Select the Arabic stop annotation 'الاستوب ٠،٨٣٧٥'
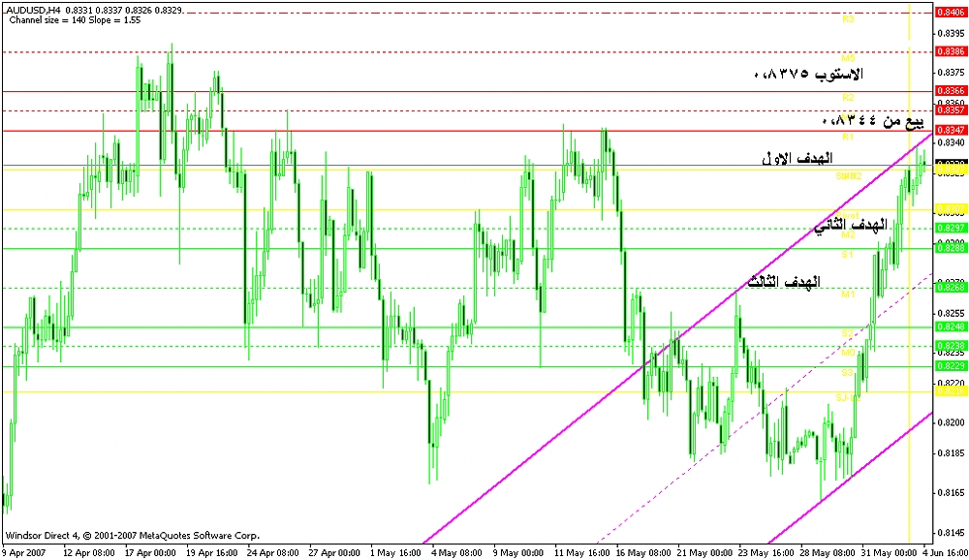Image resolution: width=969 pixels, height=560 pixels. pyautogui.click(x=808, y=75)
